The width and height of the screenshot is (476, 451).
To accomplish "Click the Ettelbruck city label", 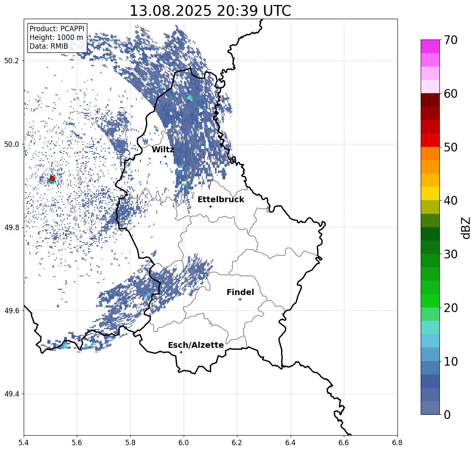I will click(221, 199).
